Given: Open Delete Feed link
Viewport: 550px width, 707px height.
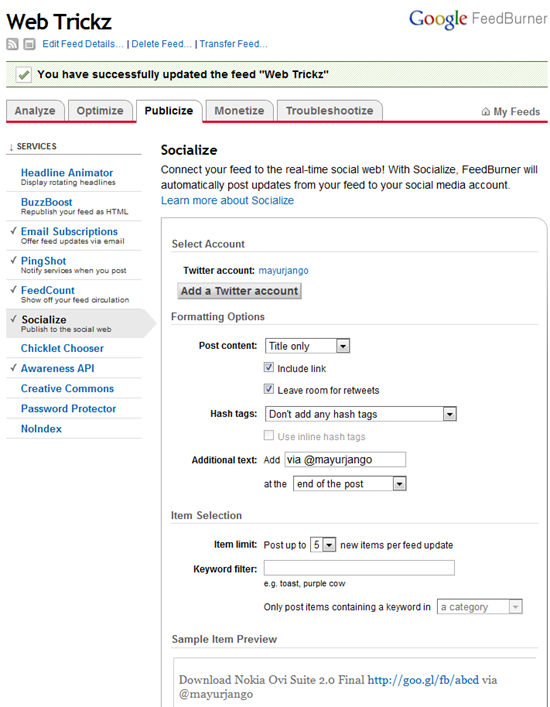Looking at the screenshot, I should [161, 44].
